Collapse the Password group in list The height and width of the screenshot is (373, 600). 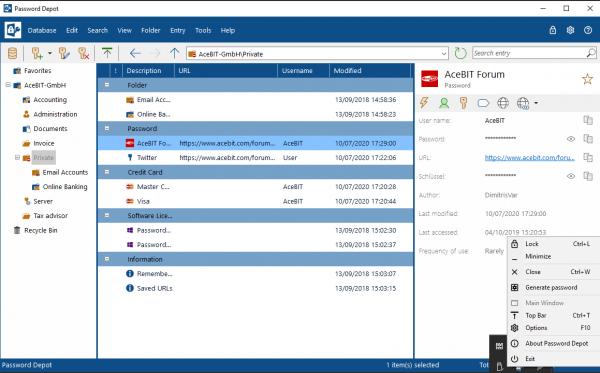tap(107, 128)
